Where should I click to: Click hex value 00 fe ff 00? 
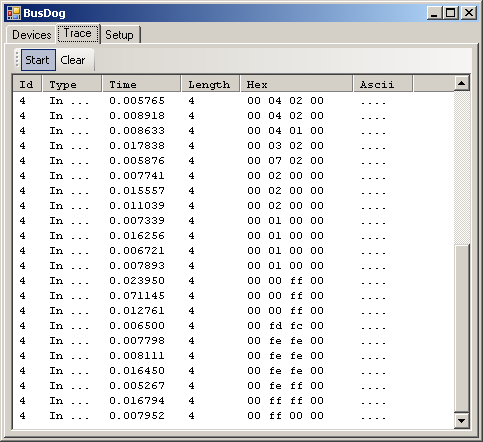click(285, 386)
